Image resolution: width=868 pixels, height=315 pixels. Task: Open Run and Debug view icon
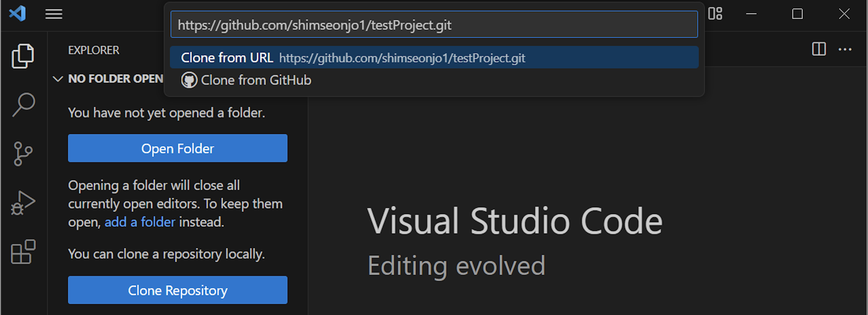click(x=23, y=203)
